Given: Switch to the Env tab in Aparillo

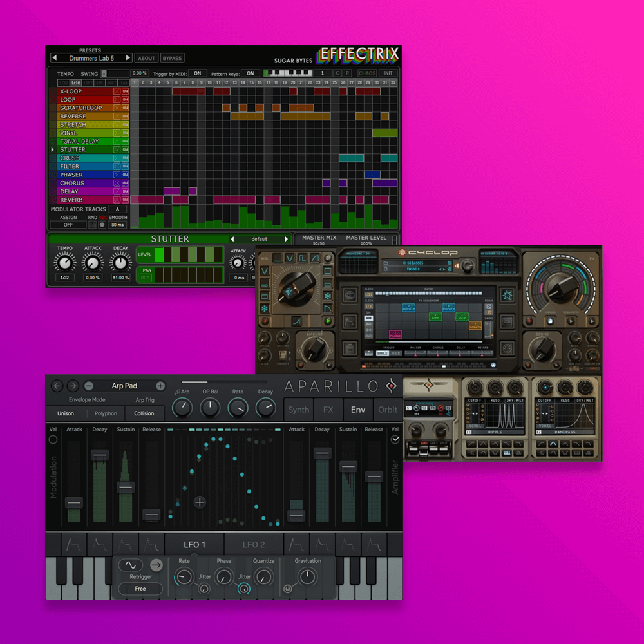Looking at the screenshot, I should [x=357, y=410].
